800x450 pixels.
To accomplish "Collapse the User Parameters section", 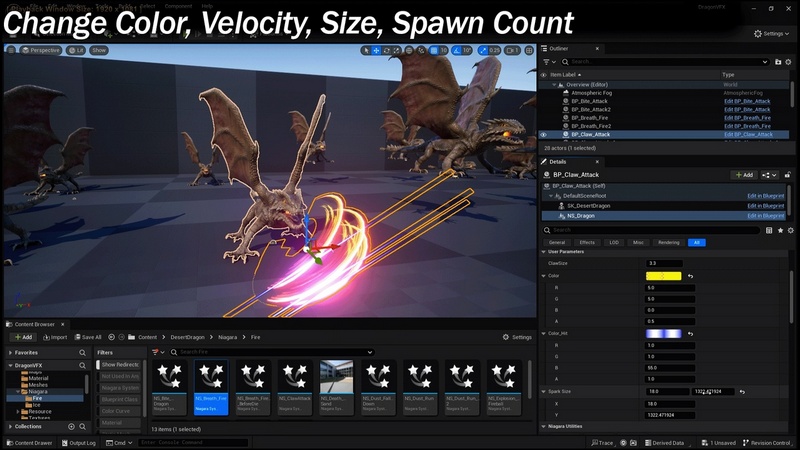I will click(543, 252).
